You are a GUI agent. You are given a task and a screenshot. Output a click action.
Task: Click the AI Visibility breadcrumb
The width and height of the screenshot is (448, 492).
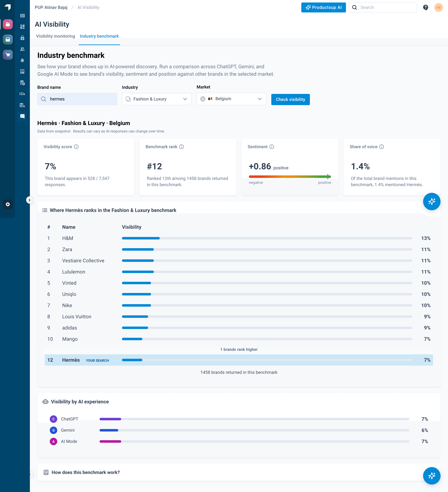pos(88,7)
